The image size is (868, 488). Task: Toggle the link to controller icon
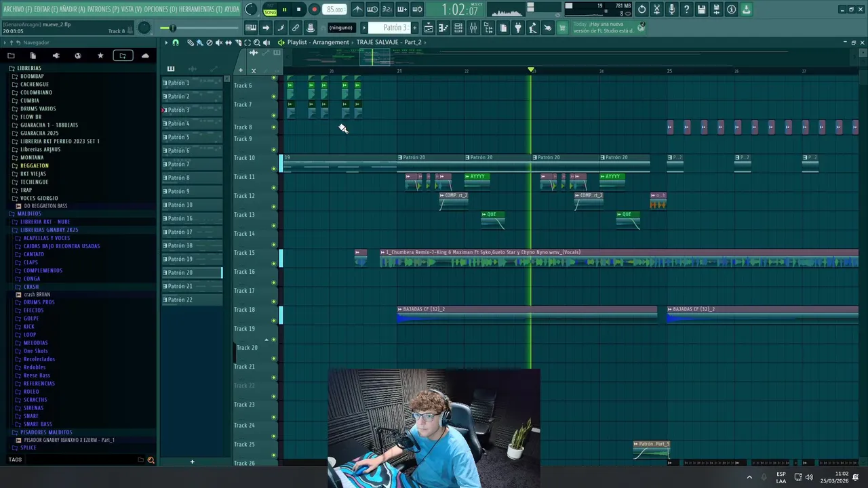(296, 28)
